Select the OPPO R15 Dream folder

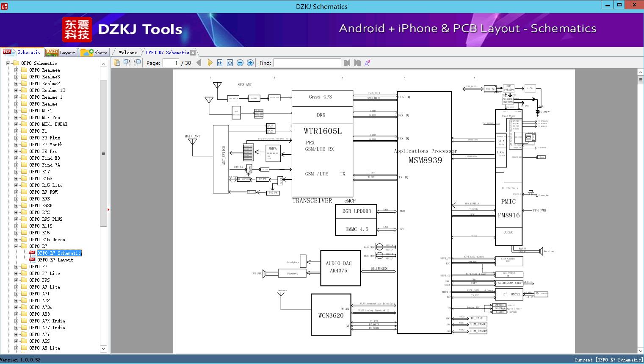(47, 239)
